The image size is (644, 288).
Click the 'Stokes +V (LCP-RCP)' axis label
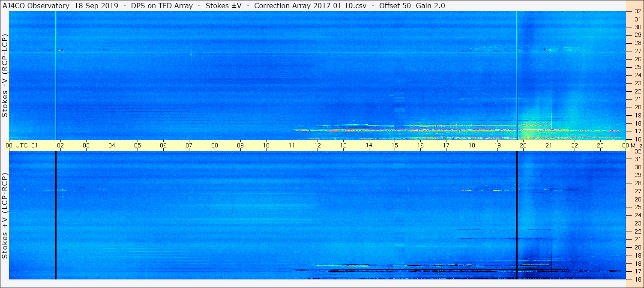(x=5, y=216)
